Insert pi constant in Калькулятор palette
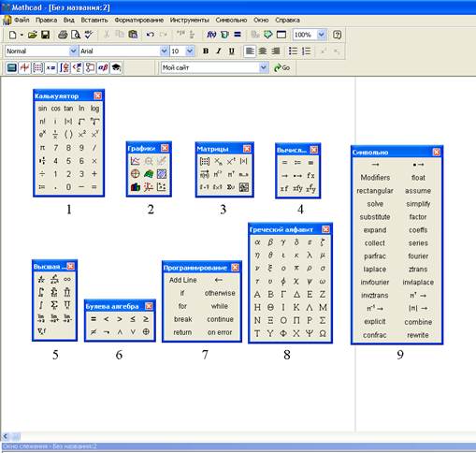476x453 pixels. pyautogui.click(x=42, y=148)
